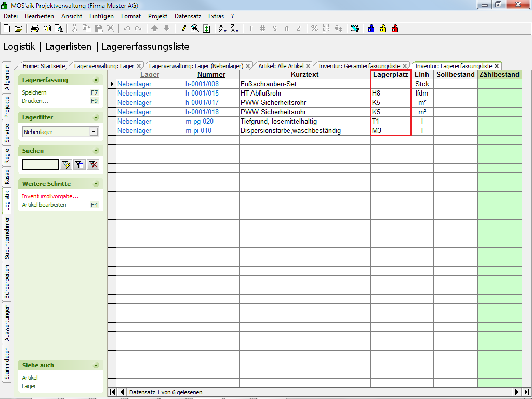The width and height of the screenshot is (532, 399).
Task: Click the Copy toolbar icon
Action: click(87, 29)
